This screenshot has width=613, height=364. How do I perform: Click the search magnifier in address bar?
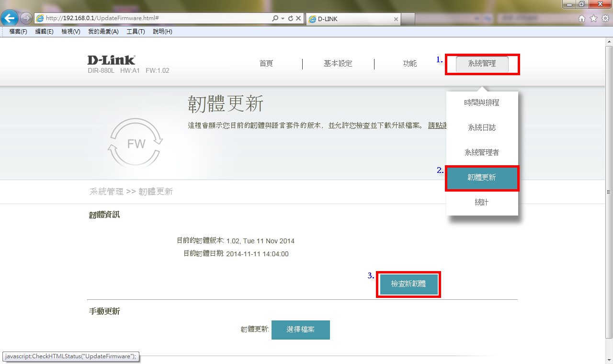pos(275,18)
